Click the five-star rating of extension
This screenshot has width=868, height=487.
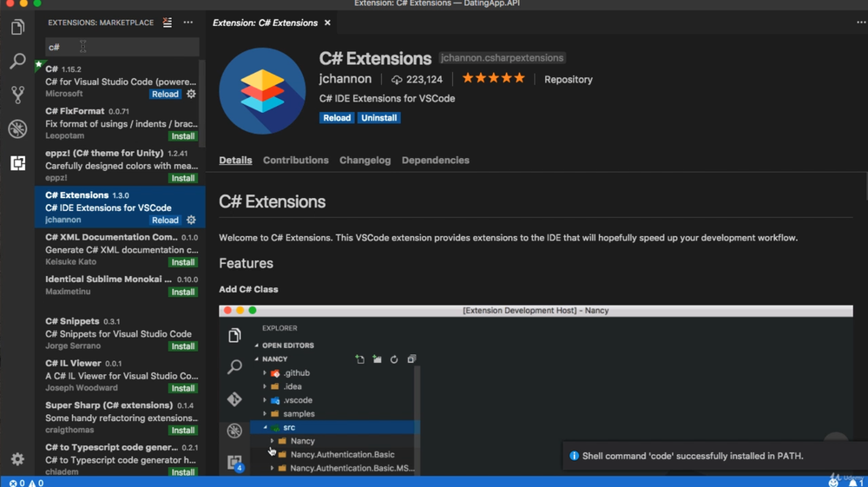pos(493,79)
